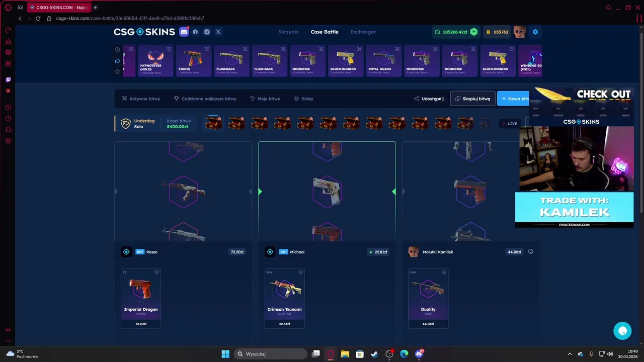Click the Michael bot player icon
The image size is (644, 362).
(x=270, y=252)
